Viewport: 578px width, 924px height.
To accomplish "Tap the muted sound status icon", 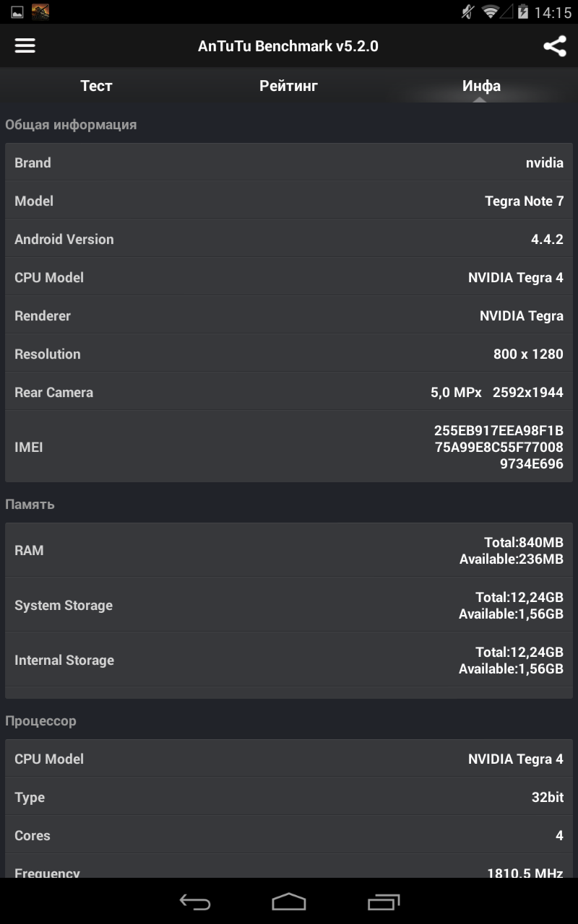I will [467, 12].
